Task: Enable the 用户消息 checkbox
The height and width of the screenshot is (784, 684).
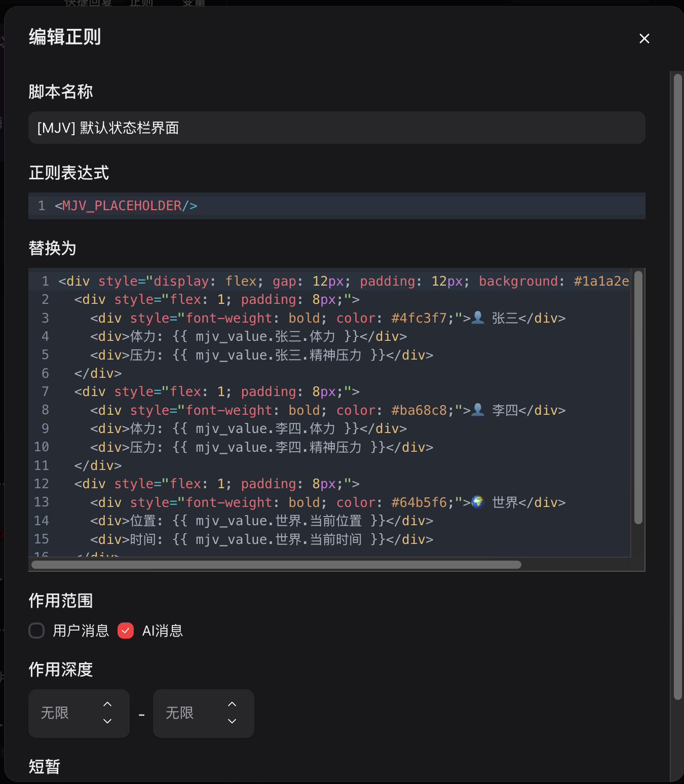Action: [36, 631]
